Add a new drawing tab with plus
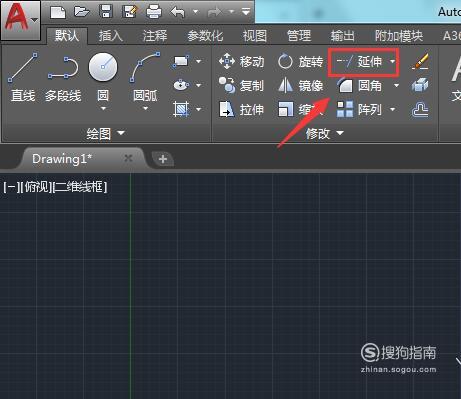 coord(163,159)
